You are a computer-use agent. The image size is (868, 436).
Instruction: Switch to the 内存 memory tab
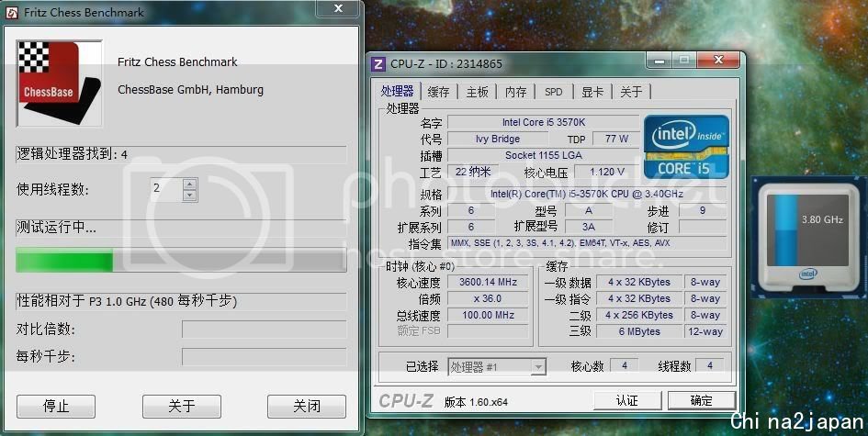(516, 92)
